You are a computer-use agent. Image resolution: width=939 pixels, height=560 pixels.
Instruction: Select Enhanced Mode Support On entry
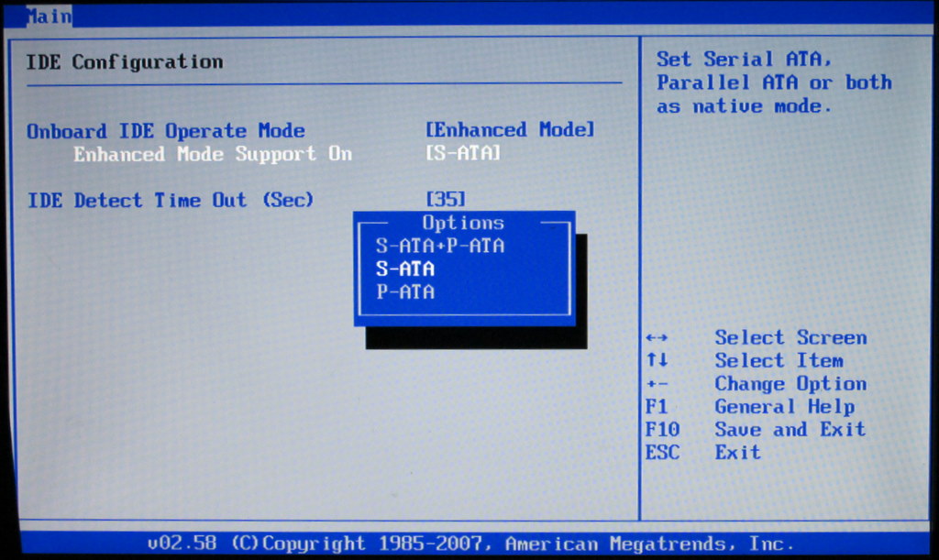tap(213, 154)
